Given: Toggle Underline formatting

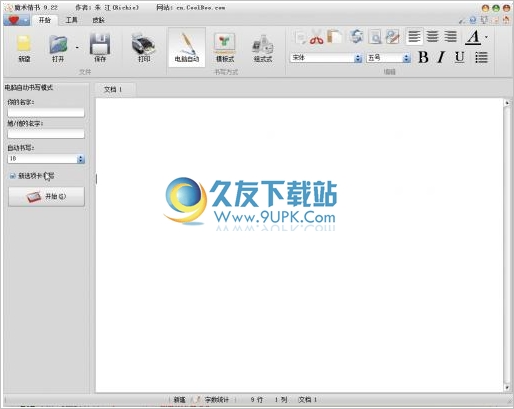Looking at the screenshot, I should 460,57.
